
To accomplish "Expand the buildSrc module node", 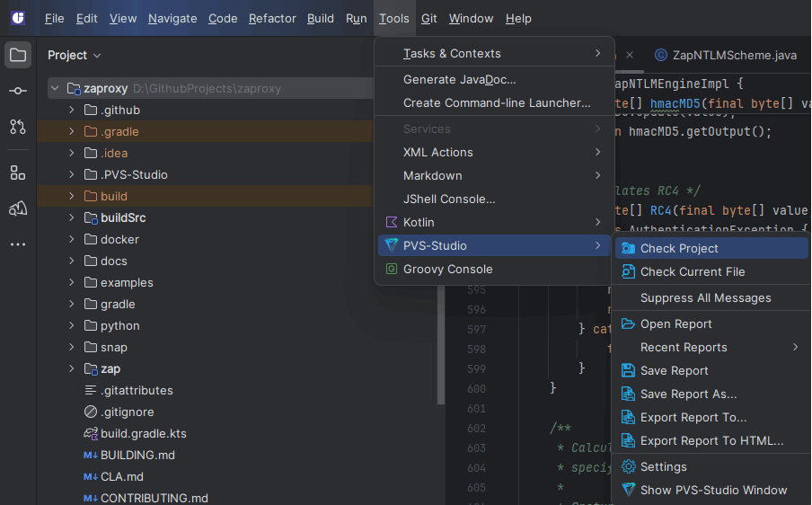I will click(x=71, y=217).
